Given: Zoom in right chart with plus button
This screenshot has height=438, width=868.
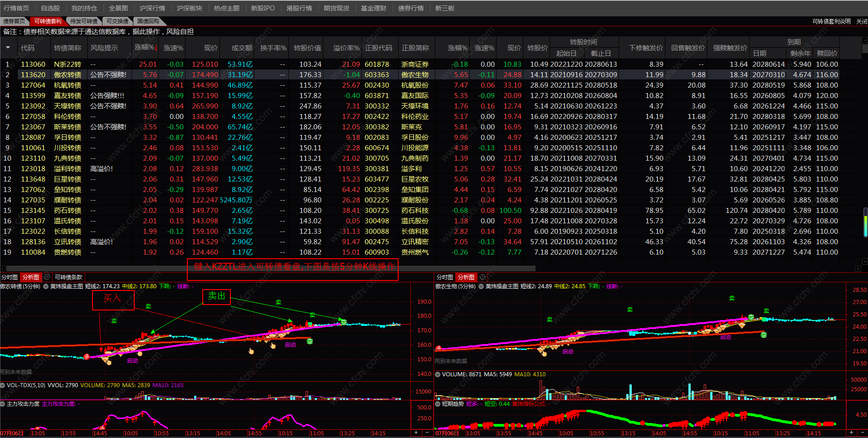Looking at the screenshot, I should point(852,433).
